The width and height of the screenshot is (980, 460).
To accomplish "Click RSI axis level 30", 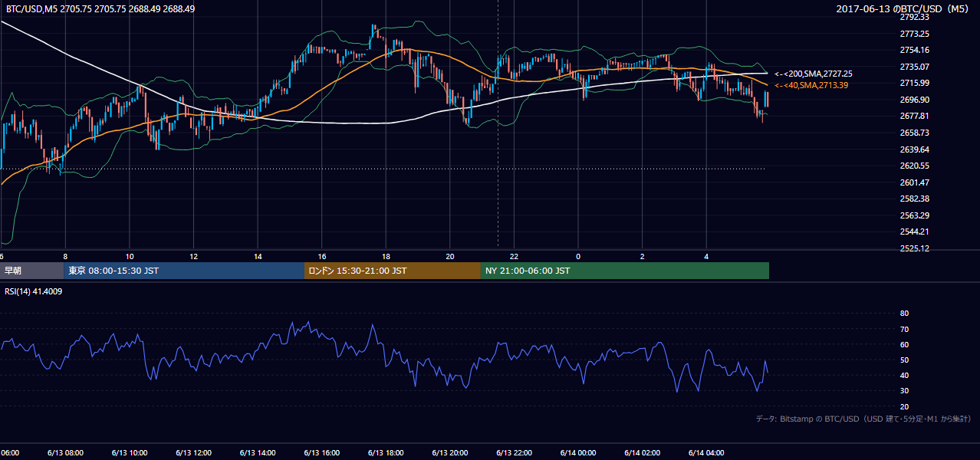I will [x=904, y=391].
